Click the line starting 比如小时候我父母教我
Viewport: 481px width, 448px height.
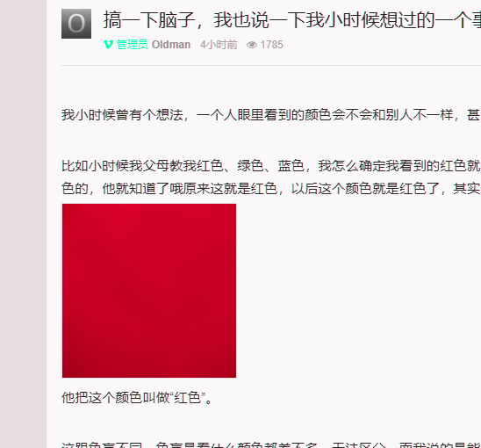coord(271,166)
